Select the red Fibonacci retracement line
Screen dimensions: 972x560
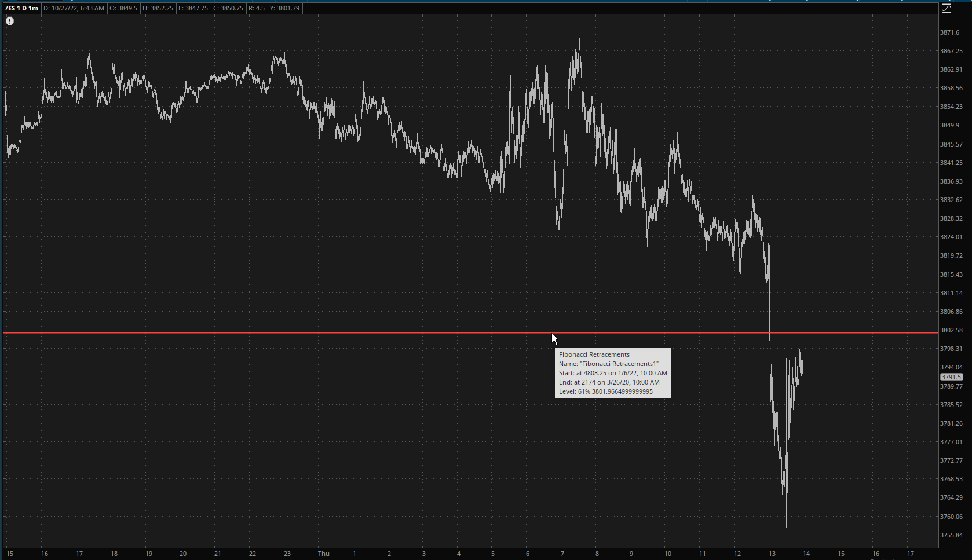tap(290, 333)
